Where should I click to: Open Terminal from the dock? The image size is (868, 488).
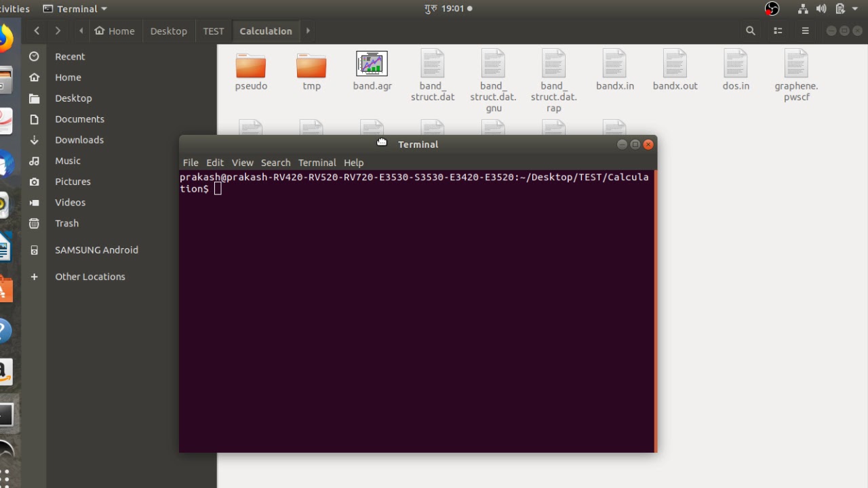coord(6,414)
